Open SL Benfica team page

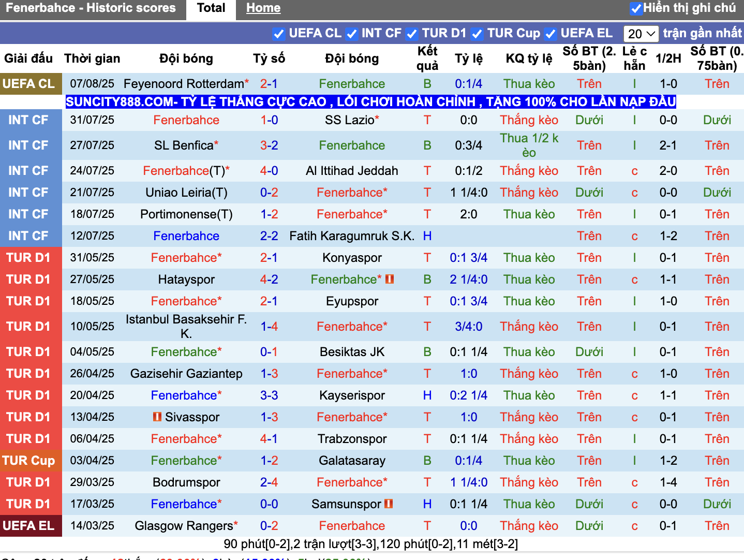[184, 145]
